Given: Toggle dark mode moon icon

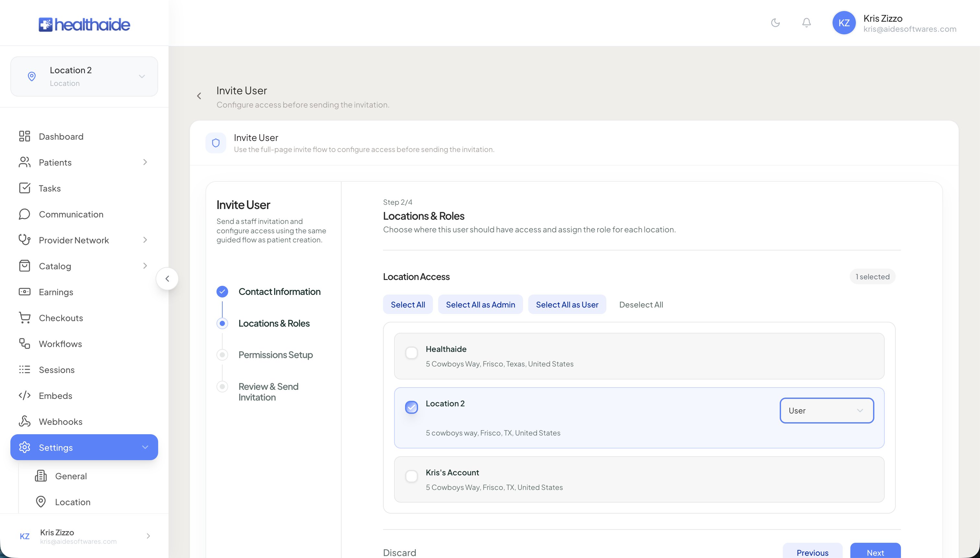Looking at the screenshot, I should click(775, 23).
